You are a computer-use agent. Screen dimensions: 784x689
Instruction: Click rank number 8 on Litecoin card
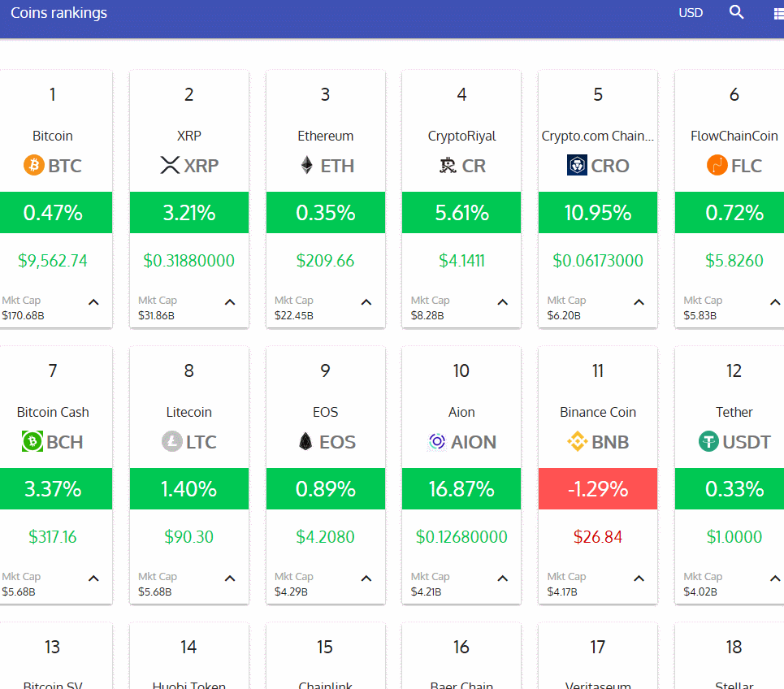(189, 370)
